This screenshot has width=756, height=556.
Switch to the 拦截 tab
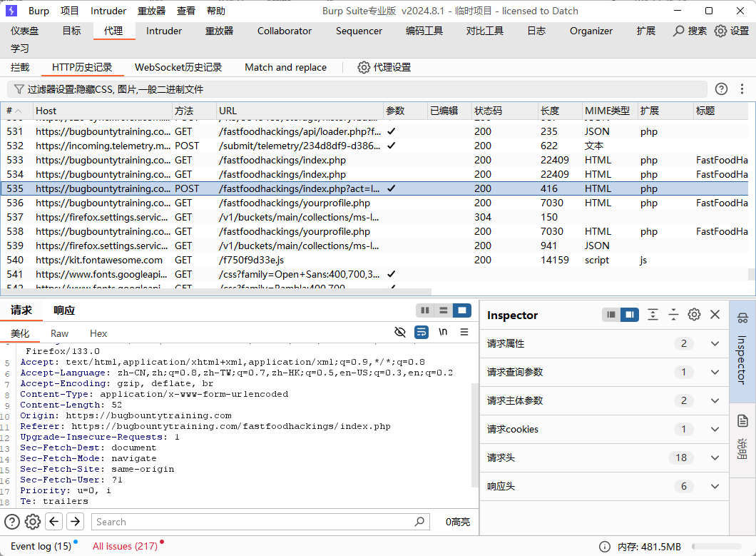point(20,67)
